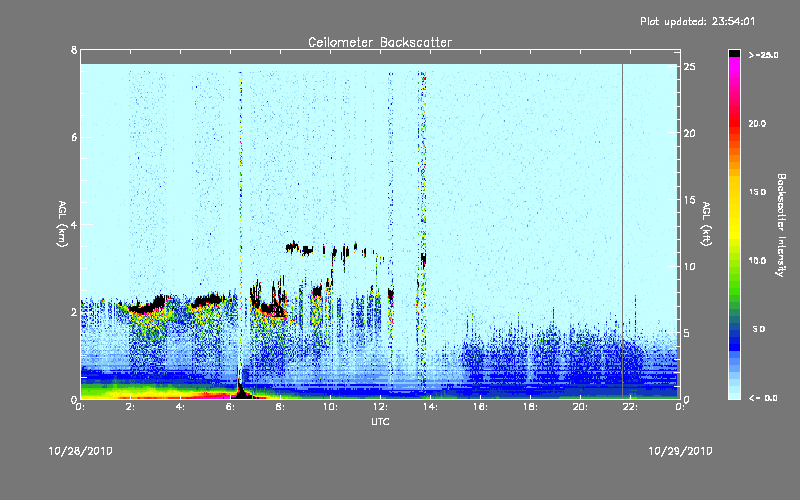Click the '18:' UTC hour tick label
This screenshot has height=500, width=800.
(x=530, y=407)
